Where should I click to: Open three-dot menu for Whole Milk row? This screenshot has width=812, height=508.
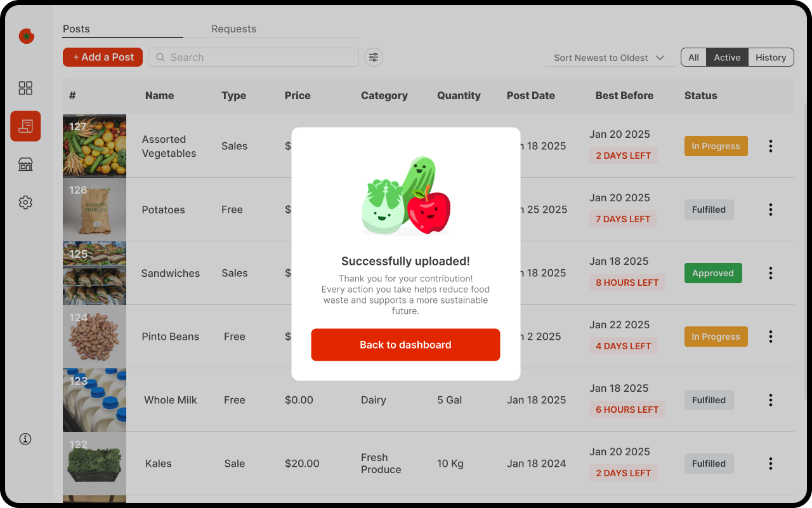coord(771,400)
